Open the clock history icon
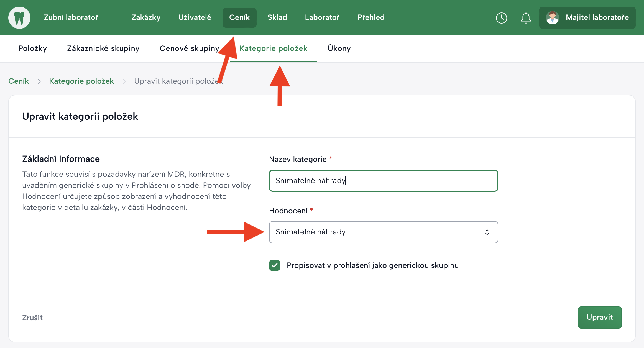The width and height of the screenshot is (644, 348). 501,18
